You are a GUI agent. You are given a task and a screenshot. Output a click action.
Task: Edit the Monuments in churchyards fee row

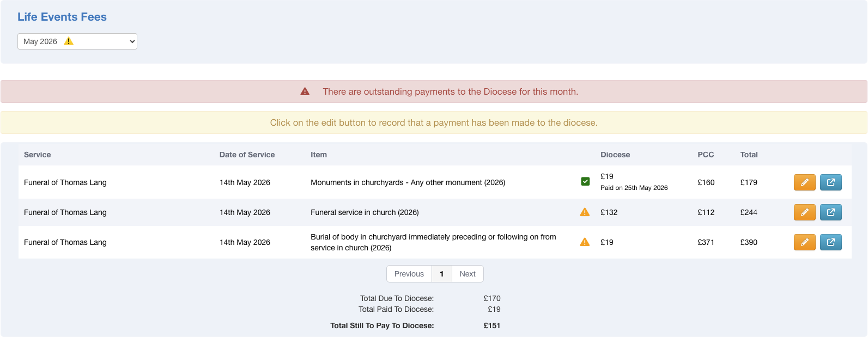(x=804, y=182)
